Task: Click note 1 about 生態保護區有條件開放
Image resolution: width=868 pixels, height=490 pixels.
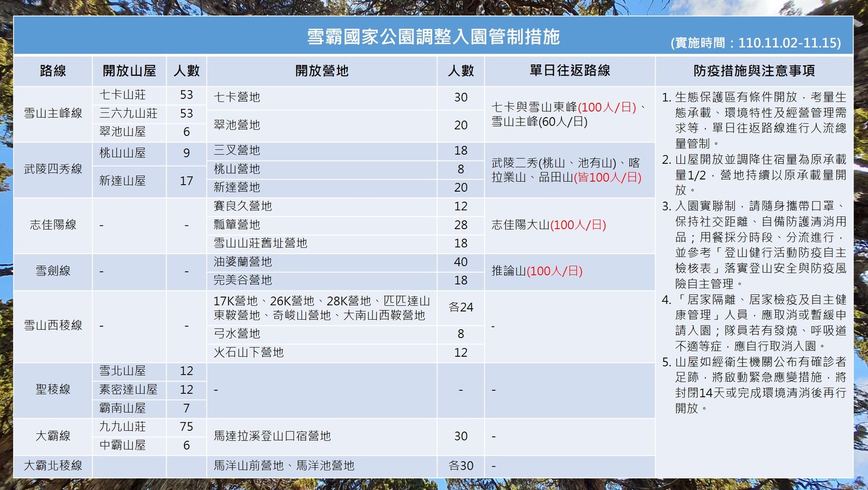Action: tap(754, 120)
